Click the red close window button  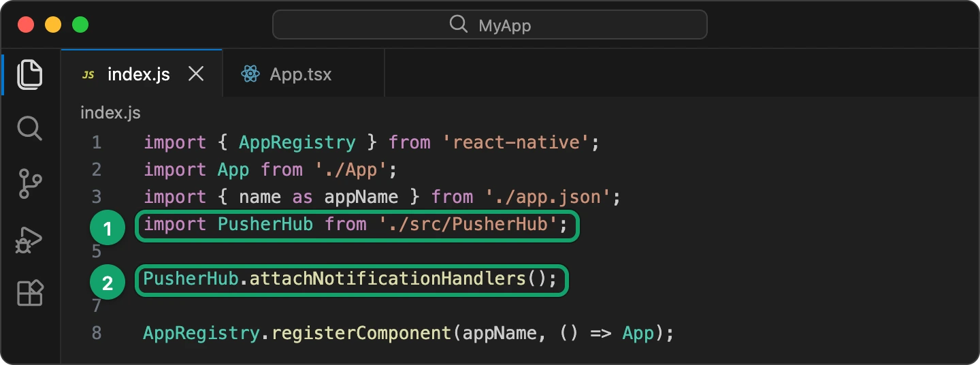[26, 25]
